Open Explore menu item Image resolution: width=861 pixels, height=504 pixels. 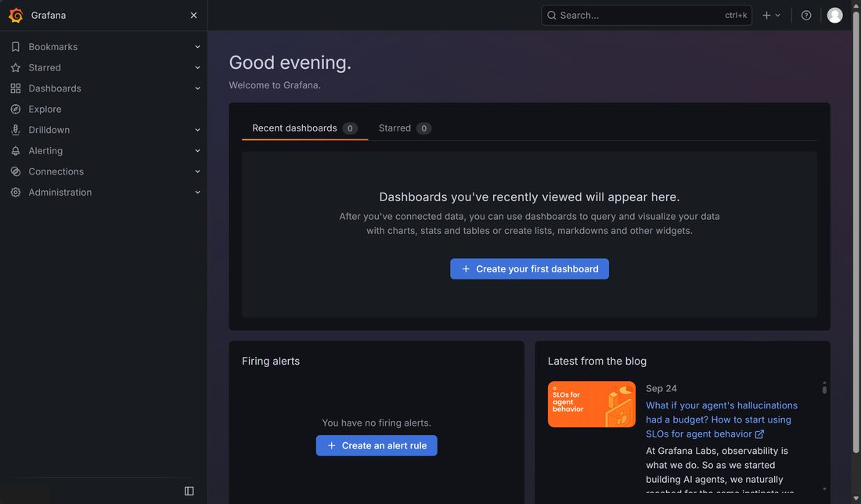coord(45,110)
